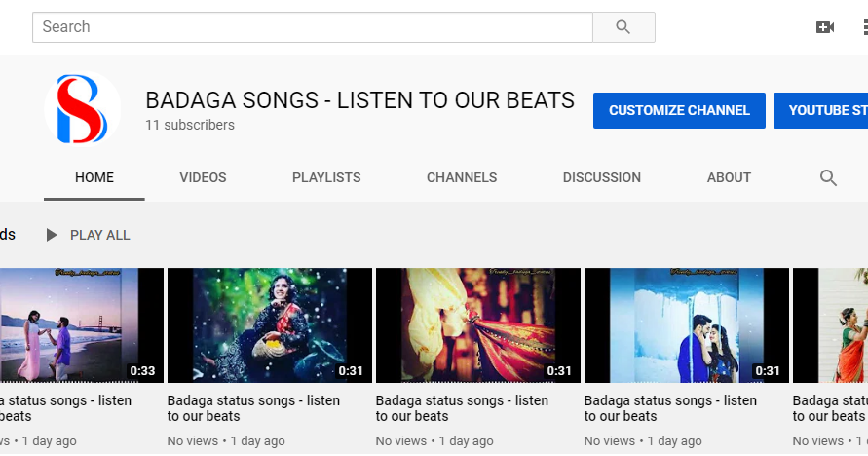Viewport: 868px width, 456px height.
Task: Click the Customize Channel button
Action: coord(679,111)
